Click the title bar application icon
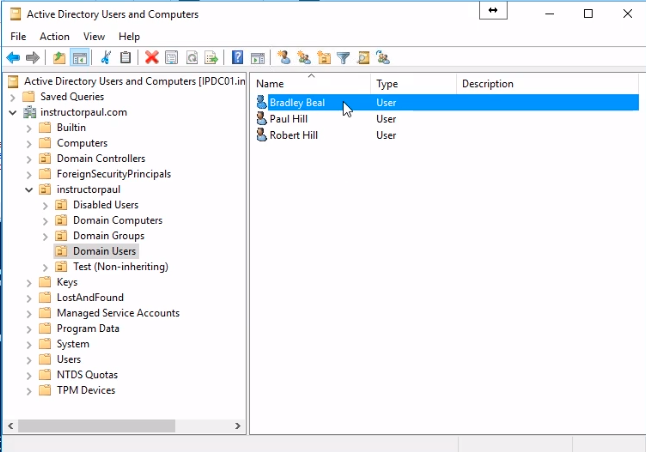The width and height of the screenshot is (646, 452). point(15,14)
